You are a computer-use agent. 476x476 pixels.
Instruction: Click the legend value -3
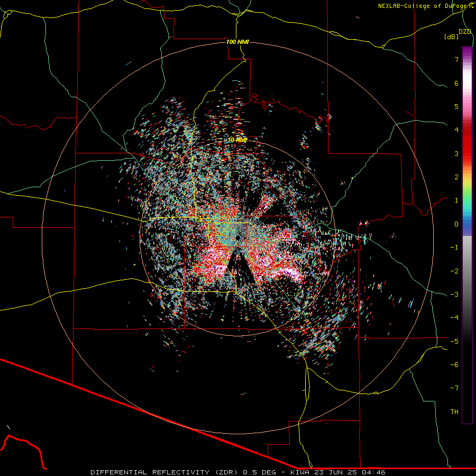coord(454,294)
